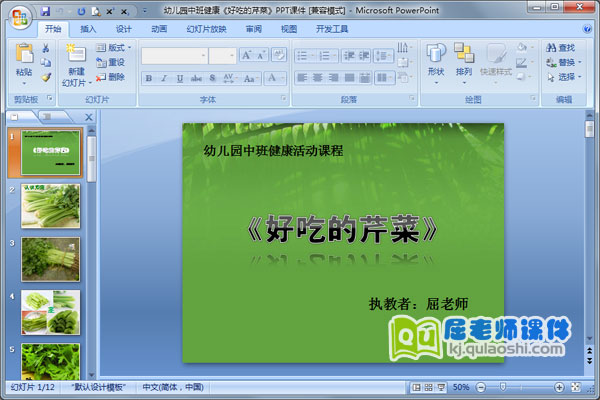Viewport: 600px width, 400px height.
Task: Click Replace (替换) in editing group
Action: (563, 62)
